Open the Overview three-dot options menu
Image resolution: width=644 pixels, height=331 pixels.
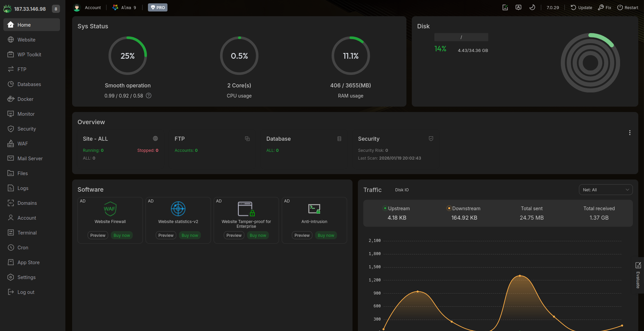[630, 133]
